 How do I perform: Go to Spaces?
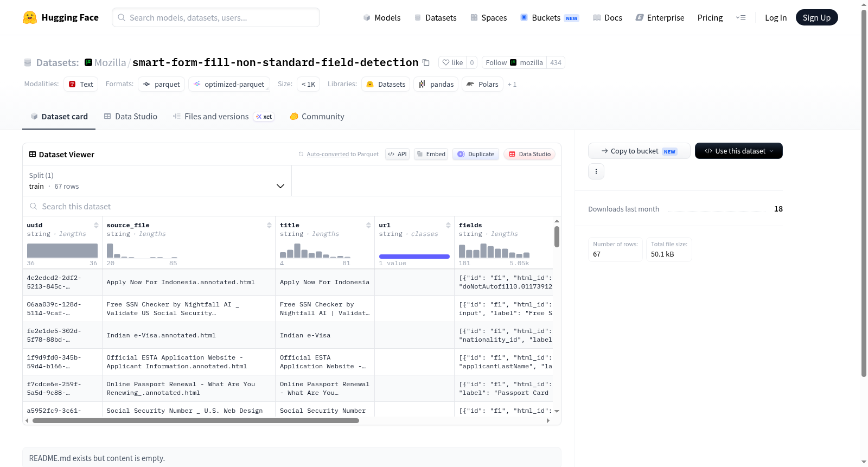[x=489, y=17]
